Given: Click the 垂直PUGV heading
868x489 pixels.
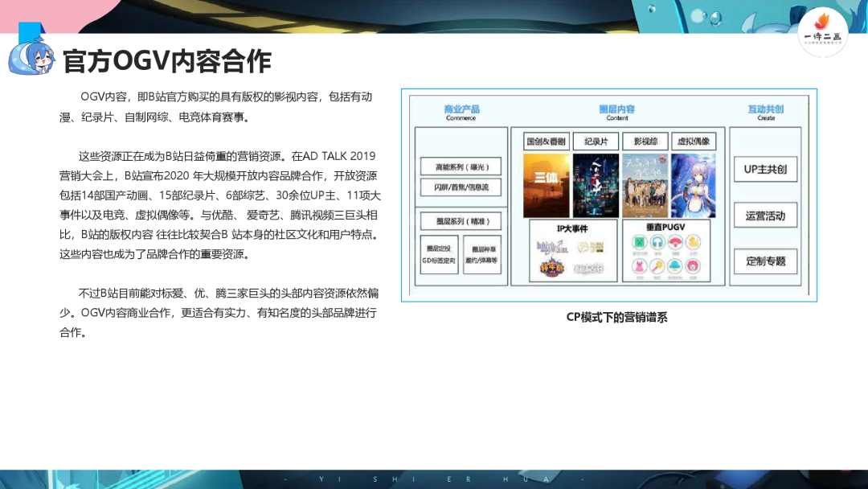Looking at the screenshot, I should [665, 227].
